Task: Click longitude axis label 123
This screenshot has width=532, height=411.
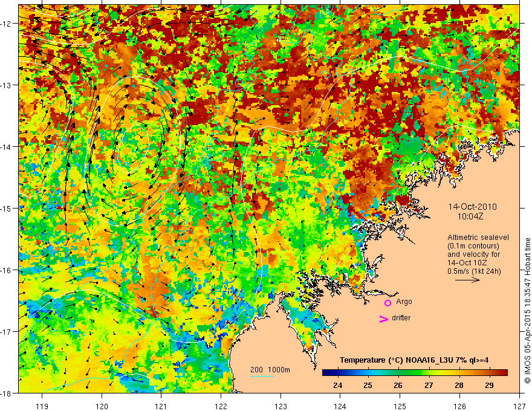Action: click(x=281, y=406)
